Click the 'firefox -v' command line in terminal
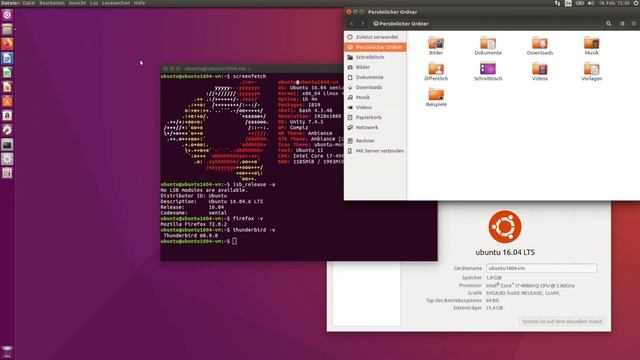The width and height of the screenshot is (640, 360). coord(212,218)
